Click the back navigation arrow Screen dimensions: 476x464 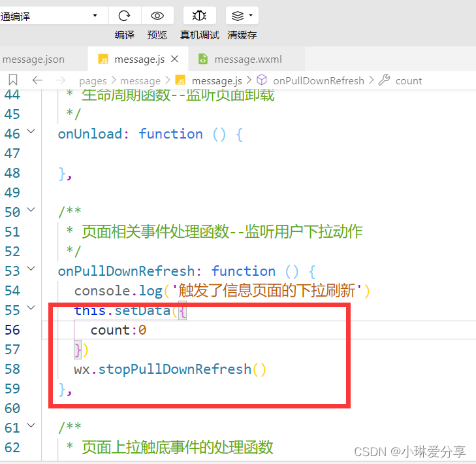[x=37, y=80]
